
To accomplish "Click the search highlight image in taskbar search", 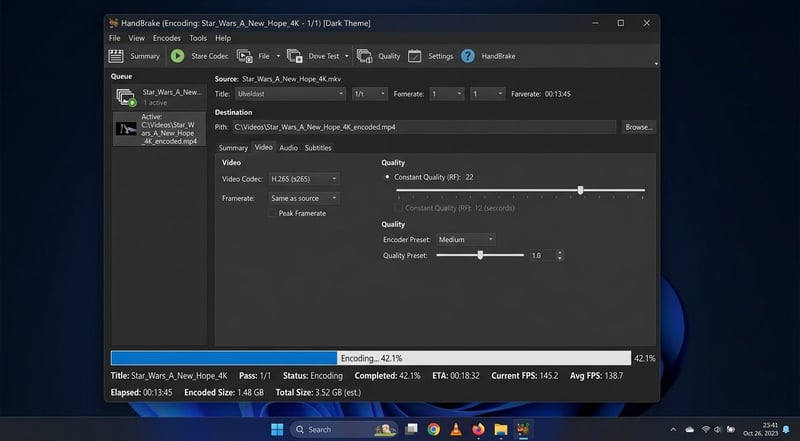I will (386, 430).
